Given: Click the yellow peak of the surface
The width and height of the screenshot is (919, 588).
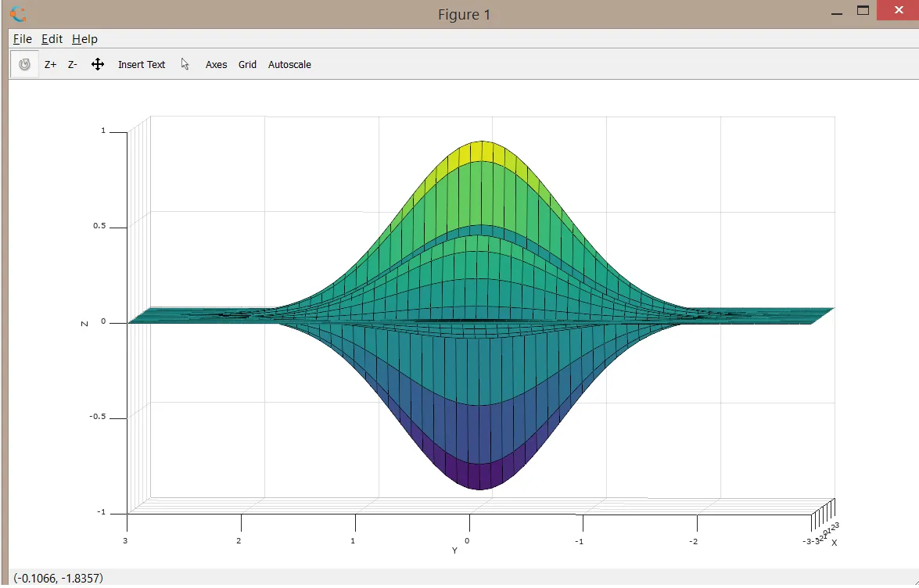Looking at the screenshot, I should tap(482, 151).
